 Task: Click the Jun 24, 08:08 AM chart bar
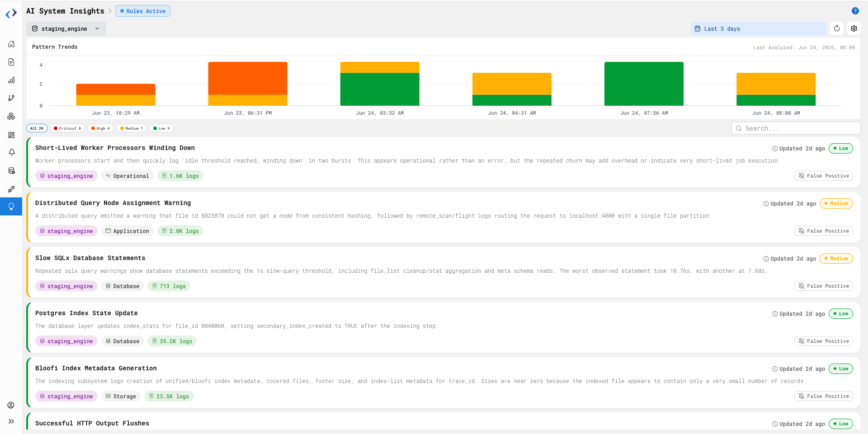[x=776, y=89]
